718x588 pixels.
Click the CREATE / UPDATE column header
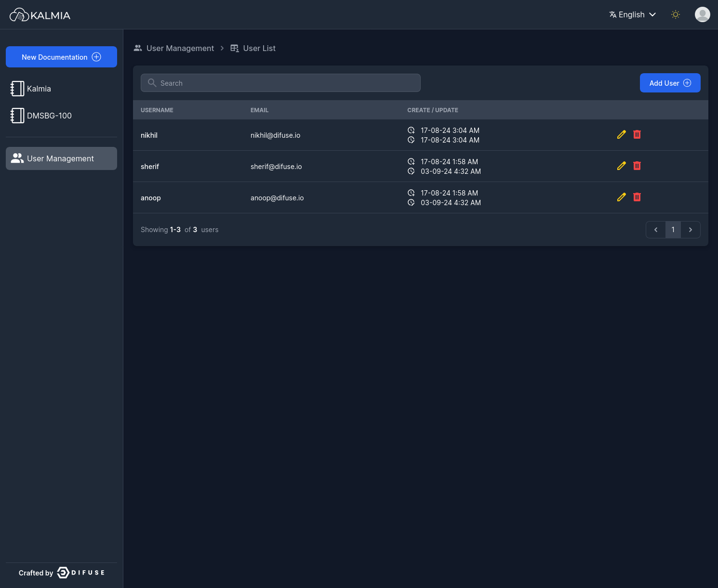(x=433, y=110)
